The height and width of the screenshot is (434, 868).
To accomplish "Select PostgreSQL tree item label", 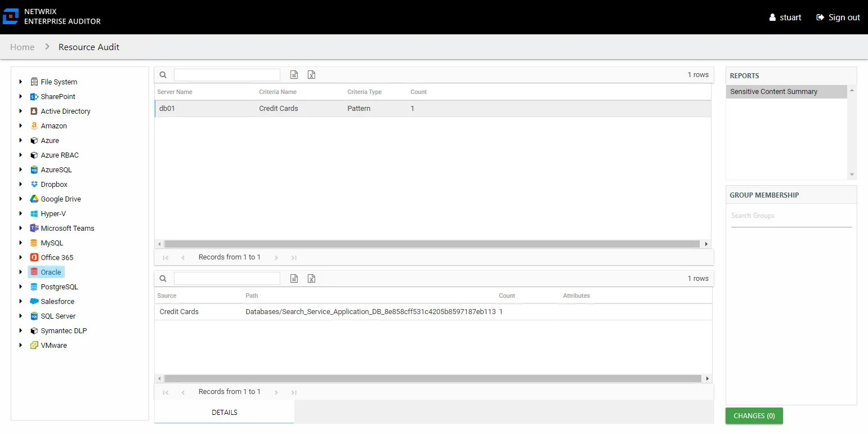I will coord(60,287).
